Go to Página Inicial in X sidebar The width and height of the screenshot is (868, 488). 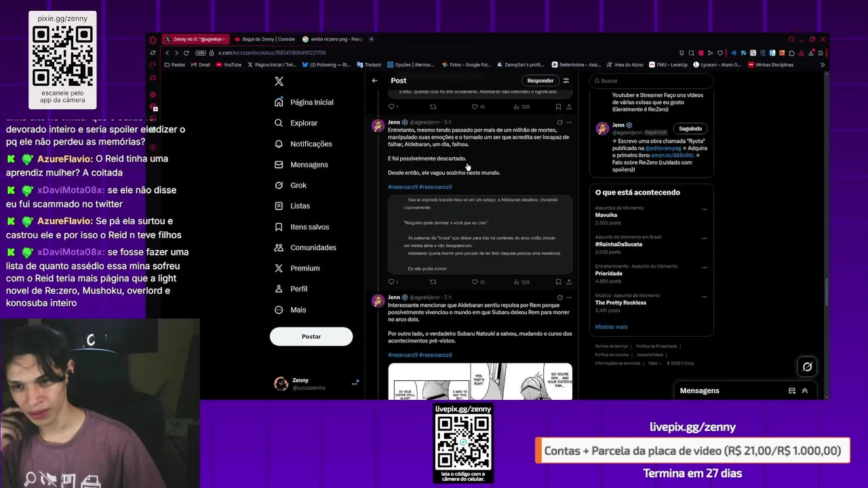304,102
